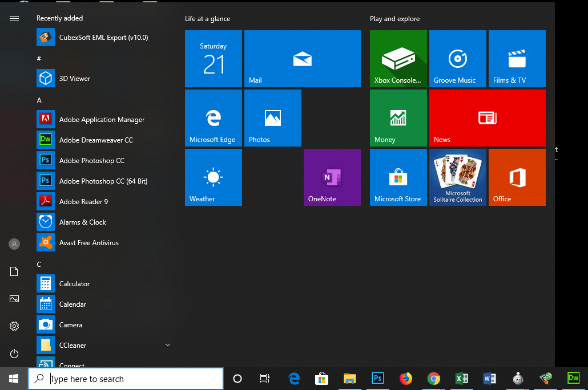Open the Office tile
Image resolution: width=588 pixels, height=390 pixels.
(x=517, y=177)
